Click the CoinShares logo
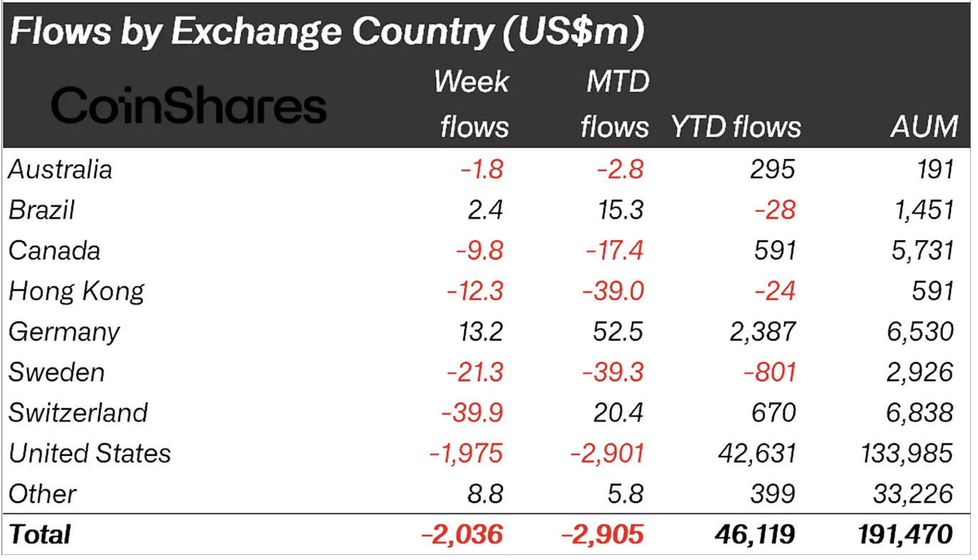The width and height of the screenshot is (978, 560). point(189,106)
